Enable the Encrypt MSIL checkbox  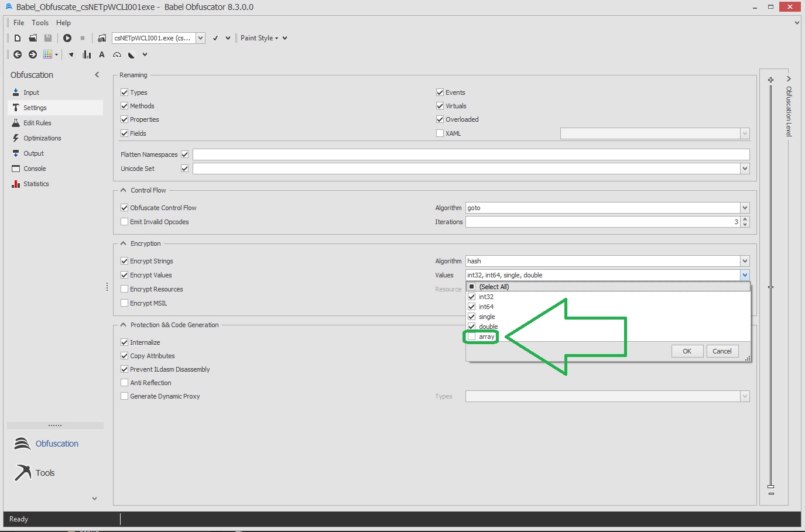pos(125,303)
